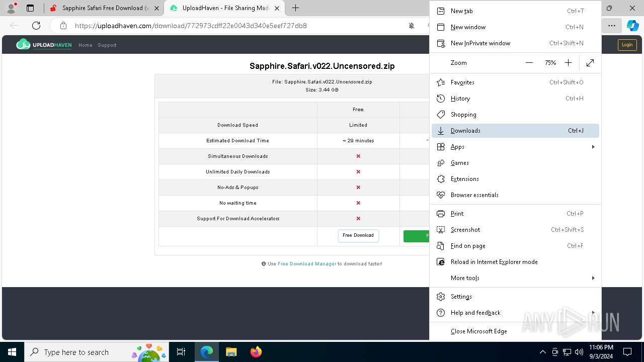Click the zoom out minus icon
The image size is (644, 362).
[529, 63]
